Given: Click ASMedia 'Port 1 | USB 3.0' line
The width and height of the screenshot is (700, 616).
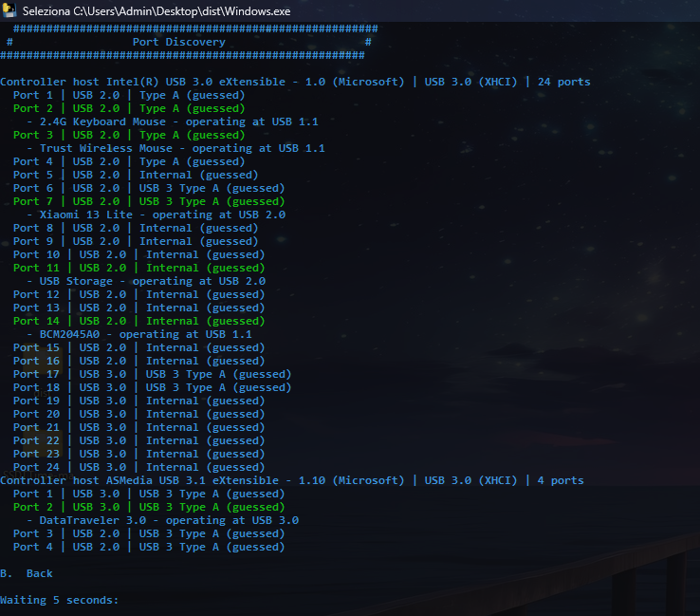Looking at the screenshot, I should coord(149,494).
